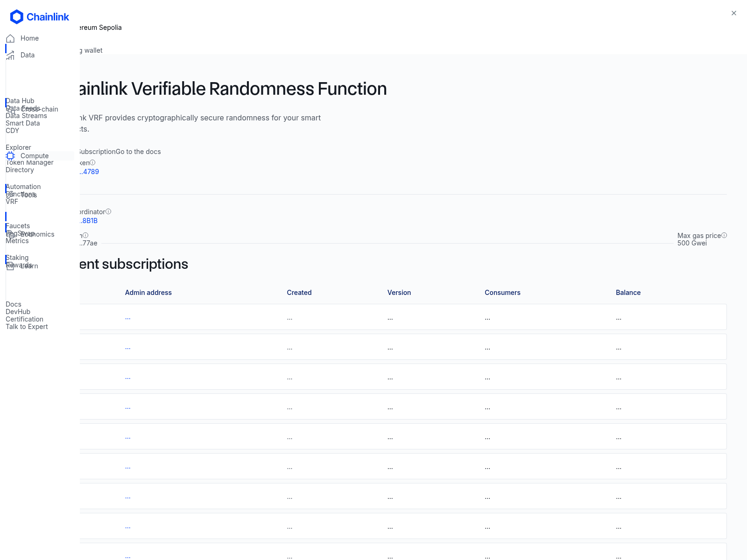The image size is (747, 560).
Task: Open the Docs link
Action: (14, 304)
